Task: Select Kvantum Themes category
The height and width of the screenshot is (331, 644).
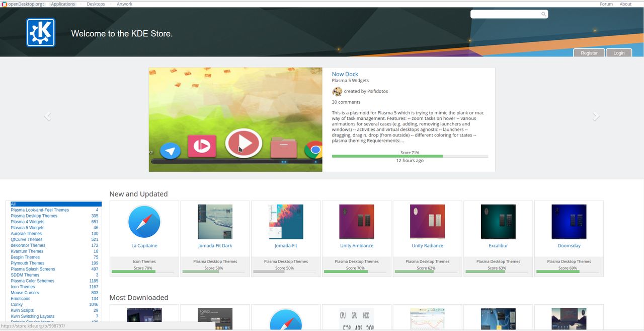Action: [27, 251]
